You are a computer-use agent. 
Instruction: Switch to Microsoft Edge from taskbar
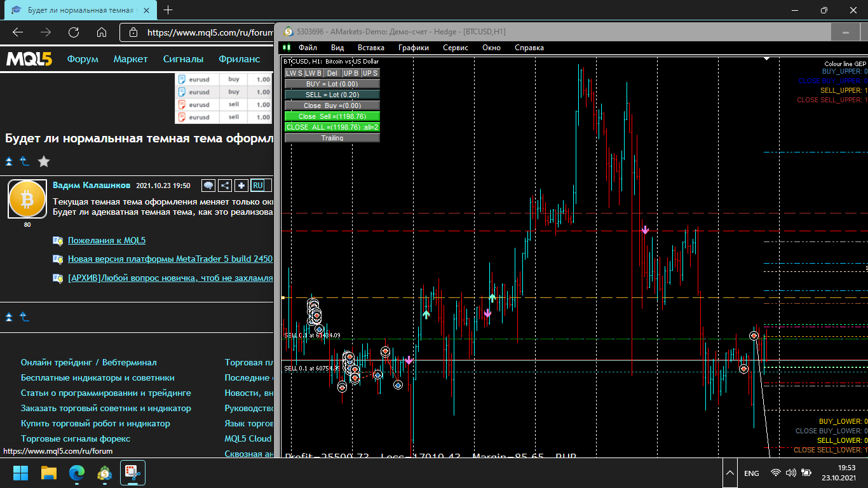pos(77,473)
